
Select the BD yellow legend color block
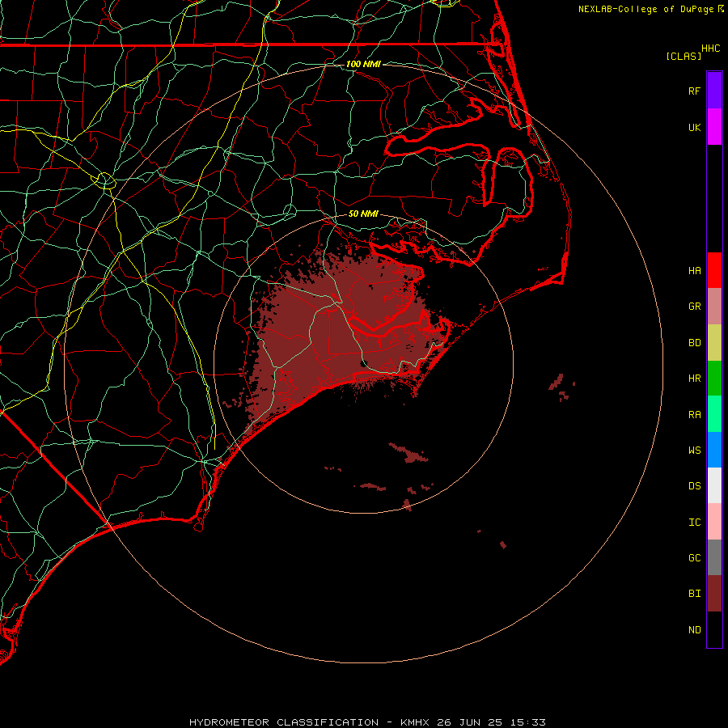(714, 343)
